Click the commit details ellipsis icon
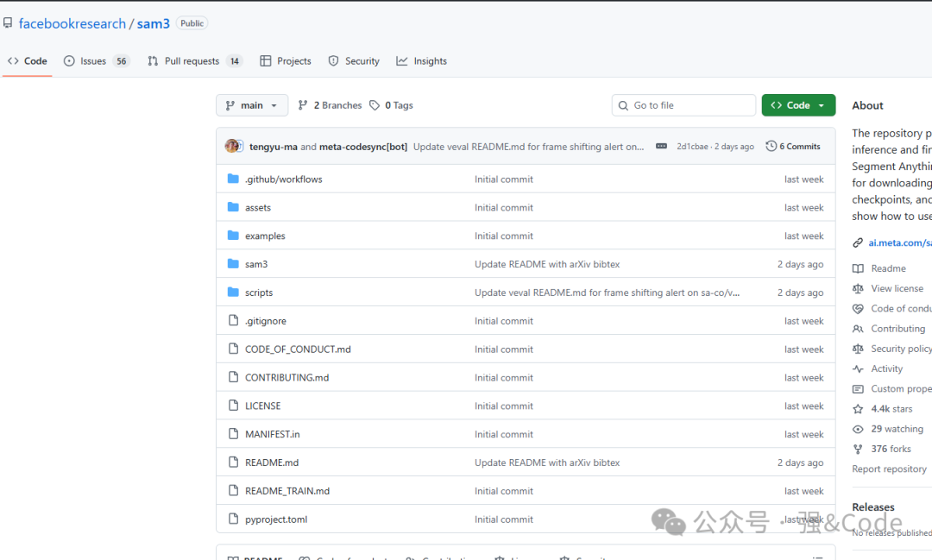932x560 pixels. tap(662, 147)
